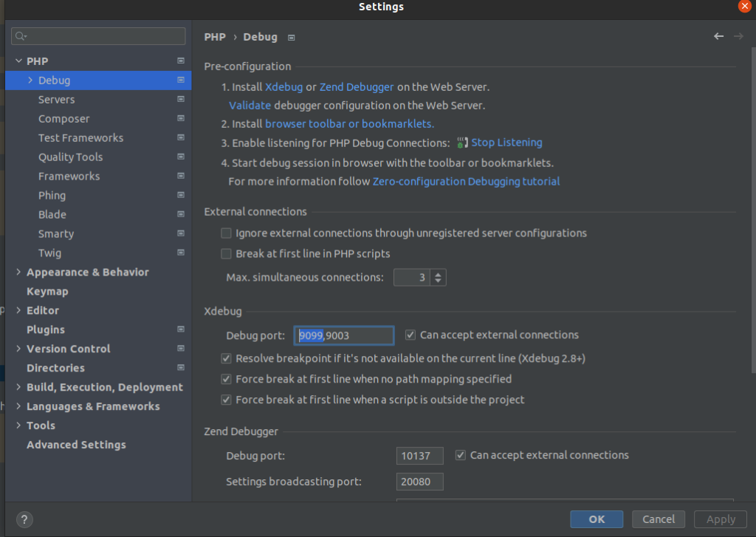The height and width of the screenshot is (537, 756).
Task: Click the settings indicator icon beside the Debug breadcrumb
Action: [x=291, y=36]
